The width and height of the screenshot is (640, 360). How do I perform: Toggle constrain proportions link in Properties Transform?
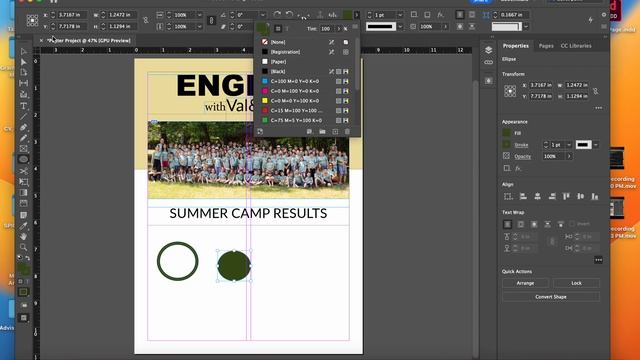[x=596, y=91]
